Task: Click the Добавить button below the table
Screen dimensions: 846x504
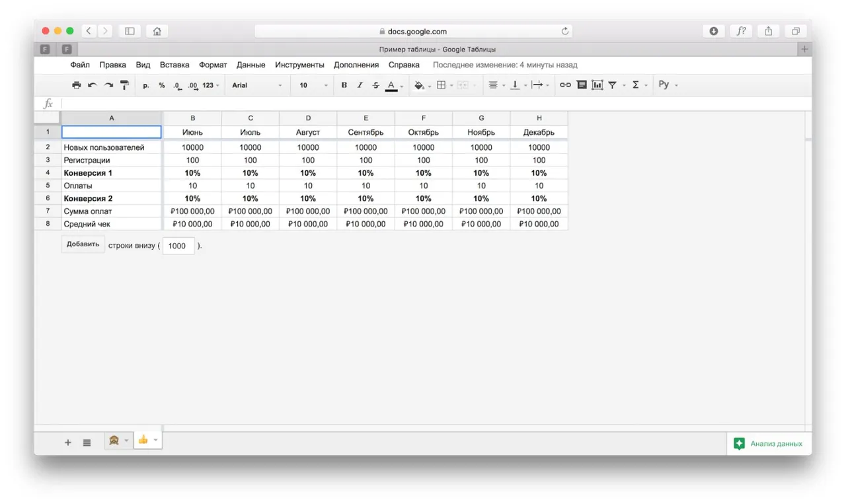Action: coord(83,244)
